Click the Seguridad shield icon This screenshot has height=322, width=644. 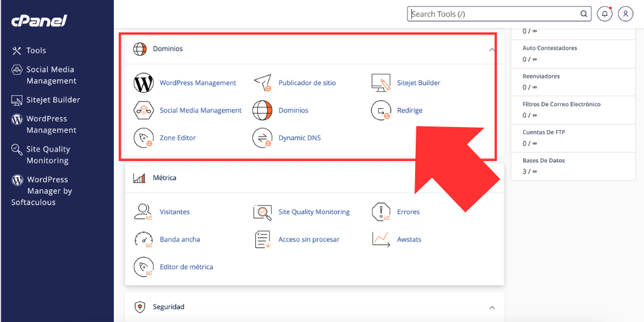pyautogui.click(x=140, y=307)
